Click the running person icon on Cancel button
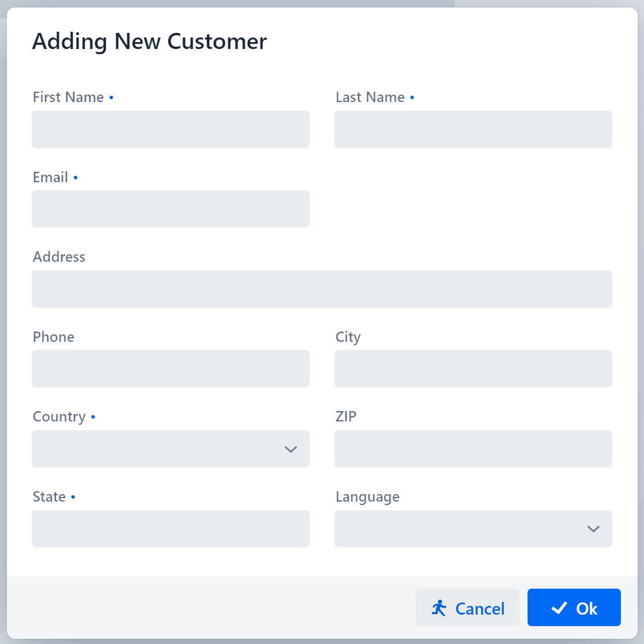644x644 pixels. pyautogui.click(x=439, y=607)
